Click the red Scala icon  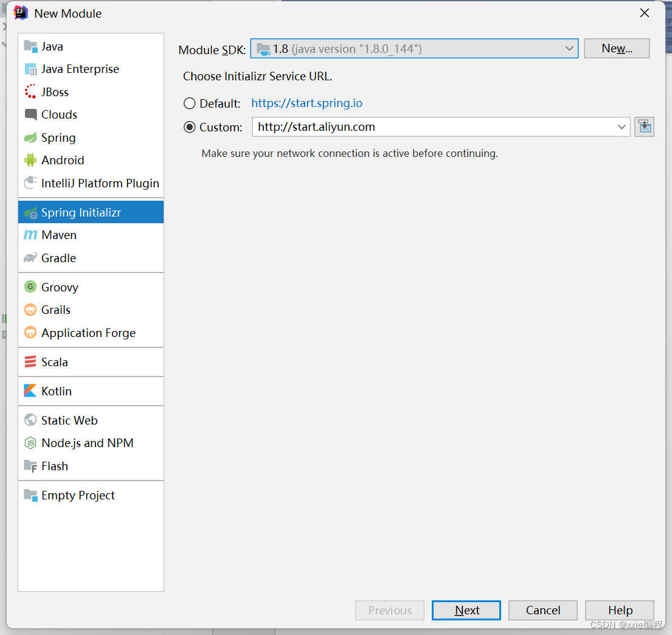(30, 362)
